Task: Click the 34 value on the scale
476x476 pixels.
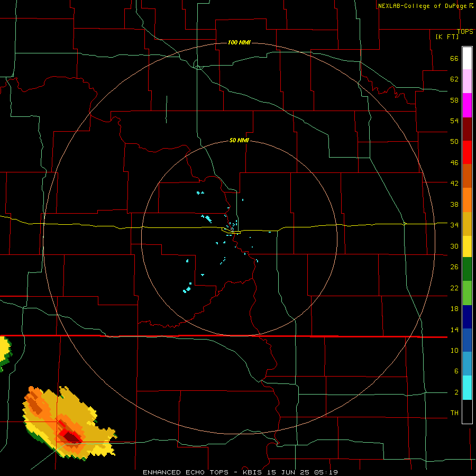Action: (x=454, y=225)
